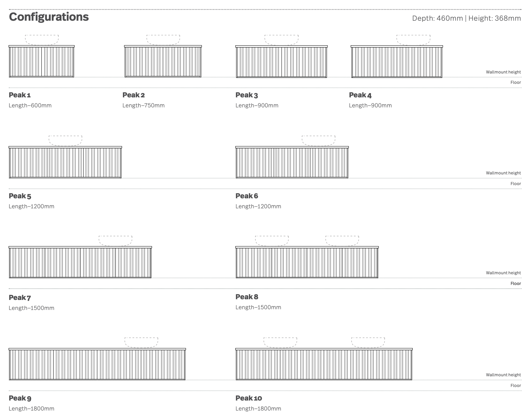Click Length–1500mm text under Peak 7
Image resolution: width=532 pixels, height=418 pixels.
31,308
